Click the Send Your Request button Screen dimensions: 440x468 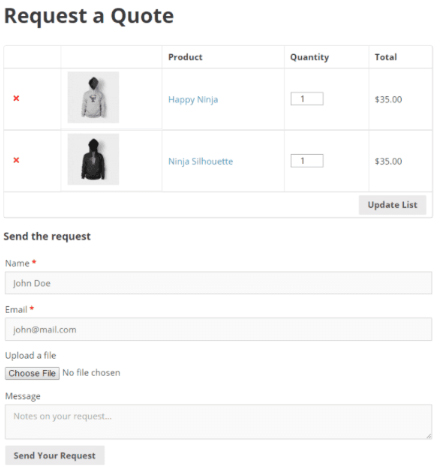pyautogui.click(x=55, y=455)
